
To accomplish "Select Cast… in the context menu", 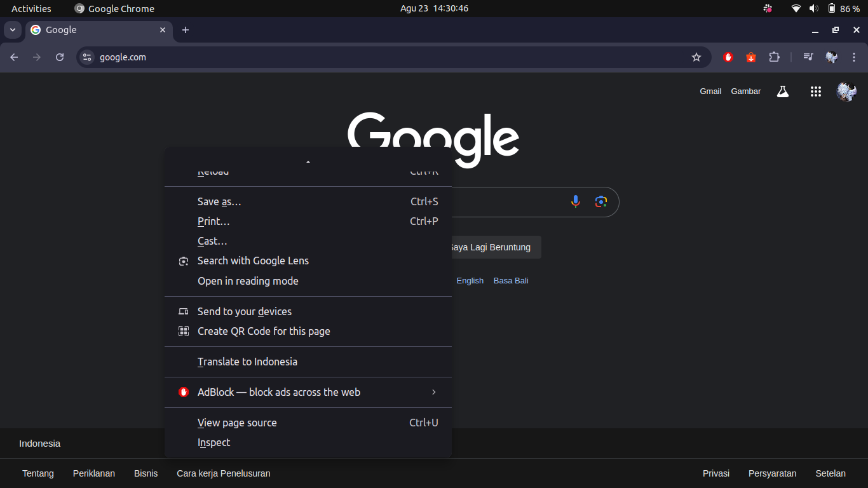I will [308, 241].
